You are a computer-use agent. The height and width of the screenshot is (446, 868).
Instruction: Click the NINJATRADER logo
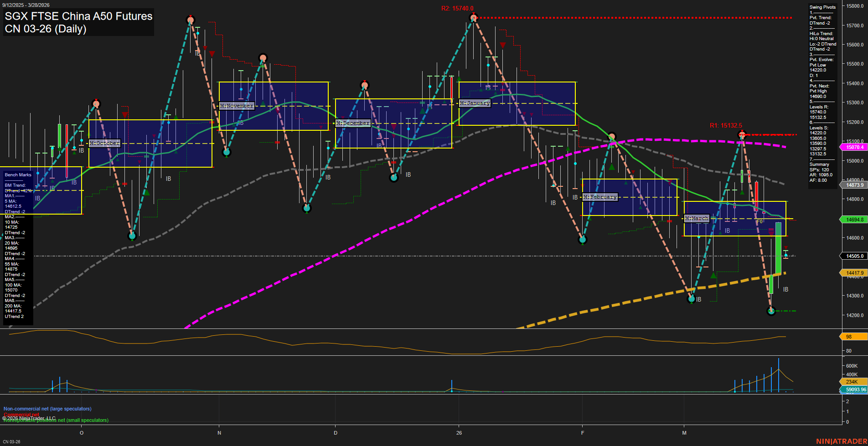coord(842,441)
